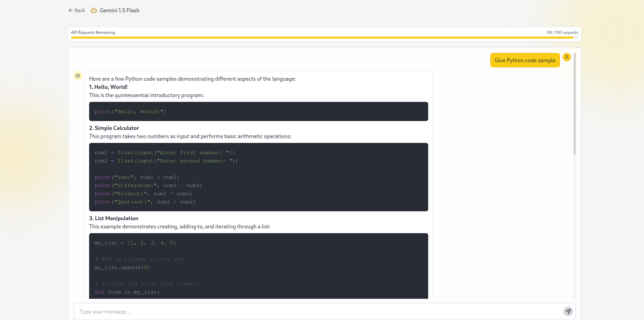Click the print("Product:") code line
The width and height of the screenshot is (644, 320).
143,194
